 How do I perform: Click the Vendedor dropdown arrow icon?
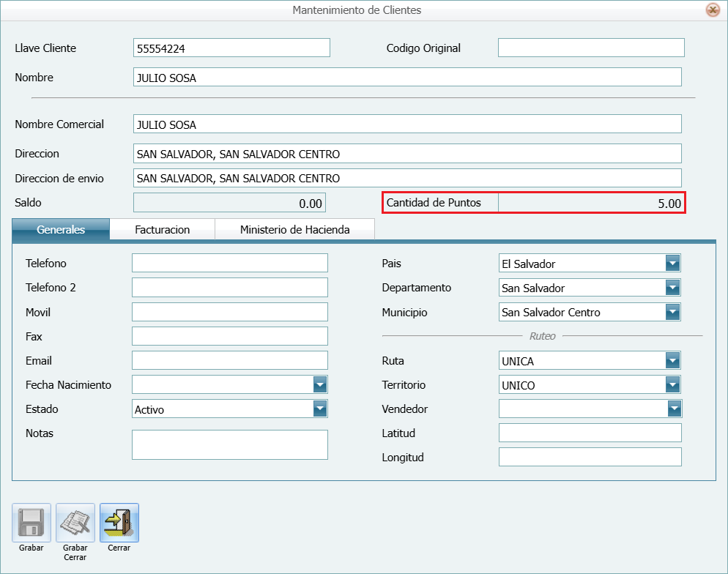[674, 409]
